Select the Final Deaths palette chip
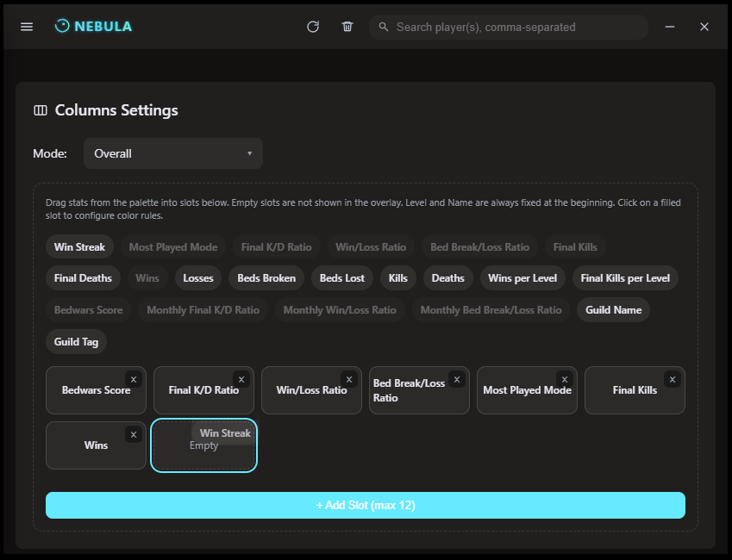 pos(83,277)
